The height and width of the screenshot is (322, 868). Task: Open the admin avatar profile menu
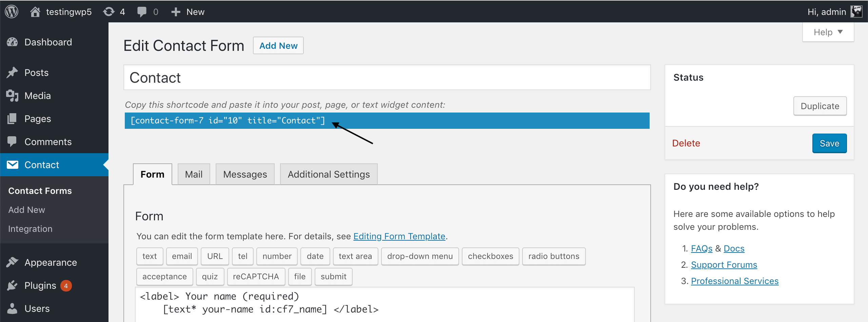857,11
